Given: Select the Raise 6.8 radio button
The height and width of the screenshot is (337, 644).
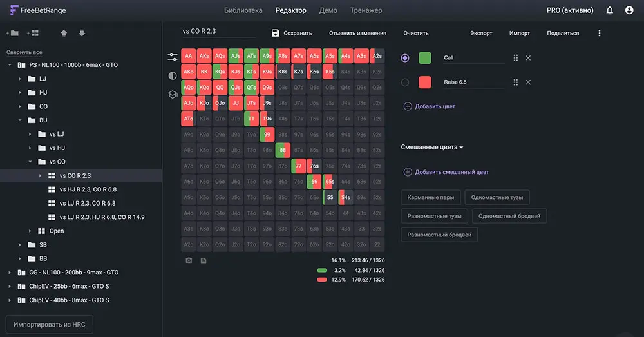Looking at the screenshot, I should pos(405,82).
